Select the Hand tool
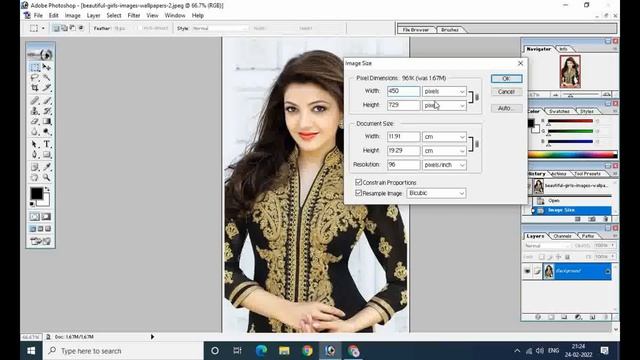The image size is (640, 360). tap(35, 178)
